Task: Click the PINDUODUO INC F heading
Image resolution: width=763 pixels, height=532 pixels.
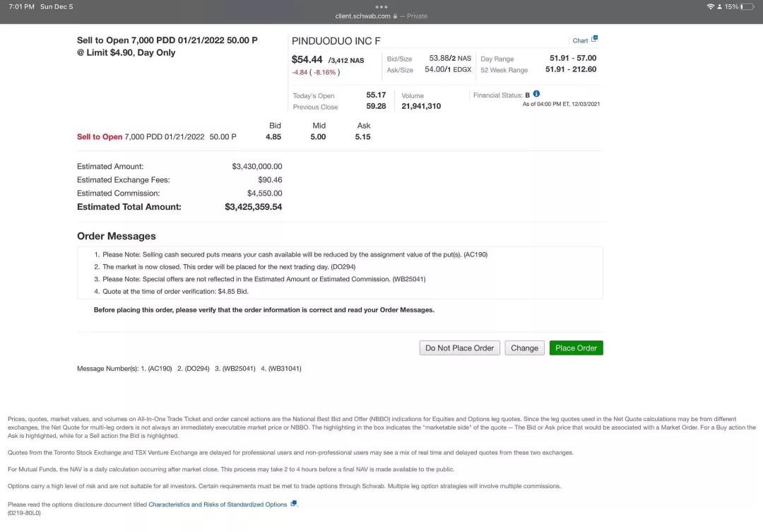Action: pyautogui.click(x=336, y=41)
